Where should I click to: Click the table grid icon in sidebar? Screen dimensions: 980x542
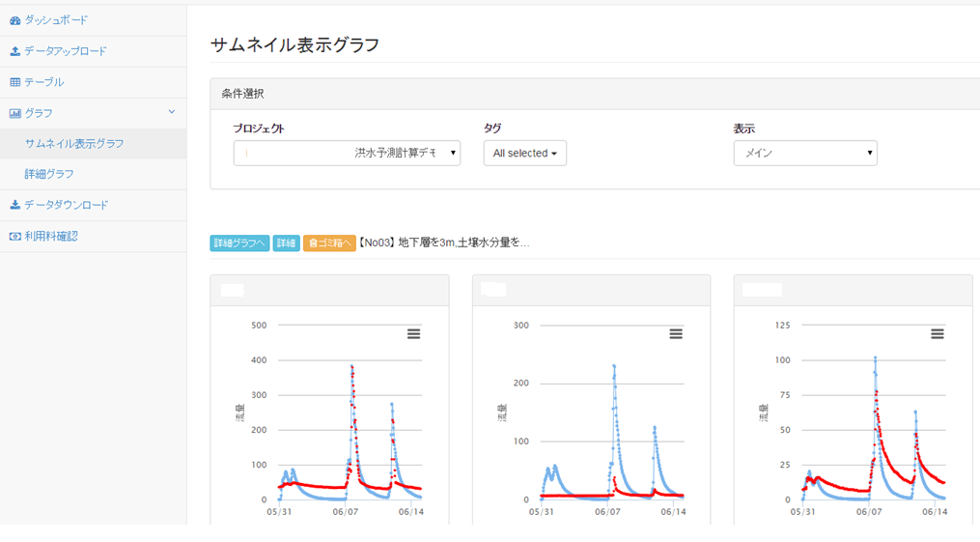(14, 82)
